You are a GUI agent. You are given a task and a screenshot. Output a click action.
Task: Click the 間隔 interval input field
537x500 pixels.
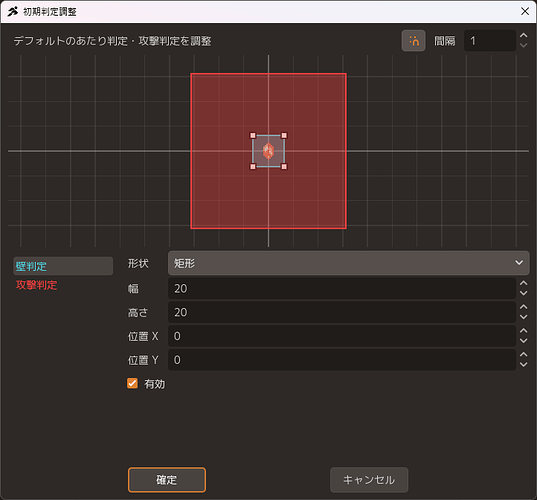click(x=490, y=41)
